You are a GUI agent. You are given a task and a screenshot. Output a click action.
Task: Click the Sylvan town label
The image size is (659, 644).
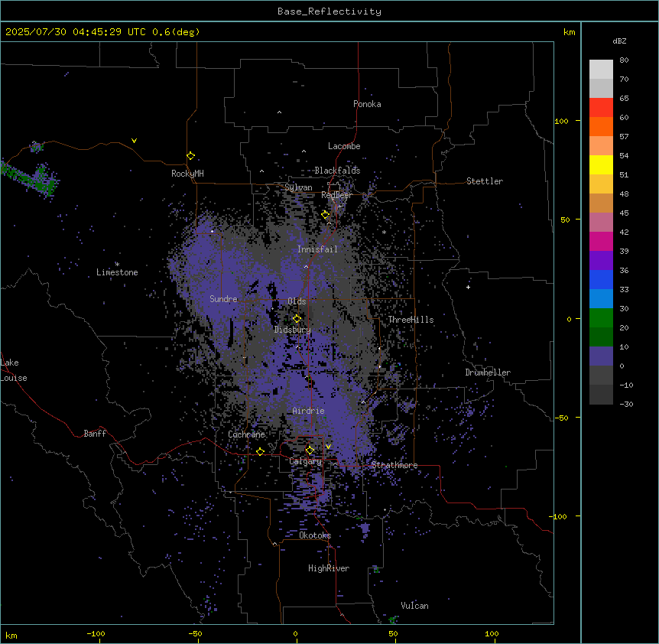tap(298, 187)
